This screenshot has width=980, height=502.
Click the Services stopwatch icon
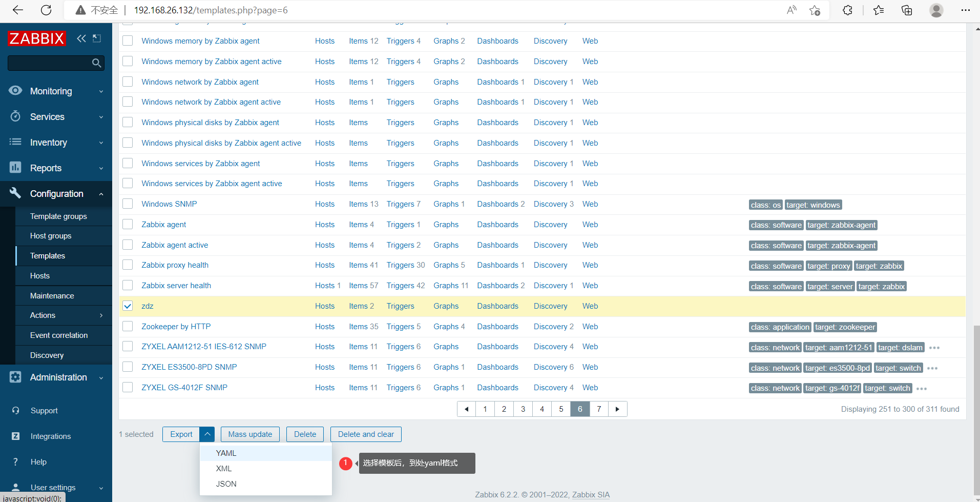click(x=15, y=116)
